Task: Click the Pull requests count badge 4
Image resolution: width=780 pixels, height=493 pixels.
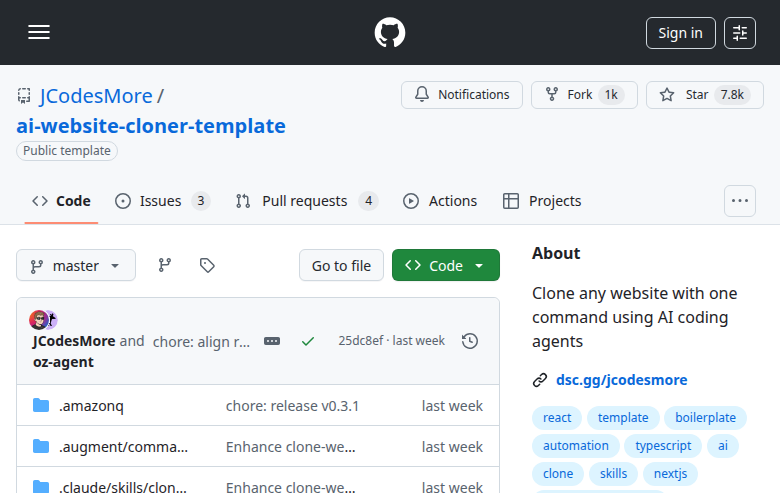Action: coord(369,201)
